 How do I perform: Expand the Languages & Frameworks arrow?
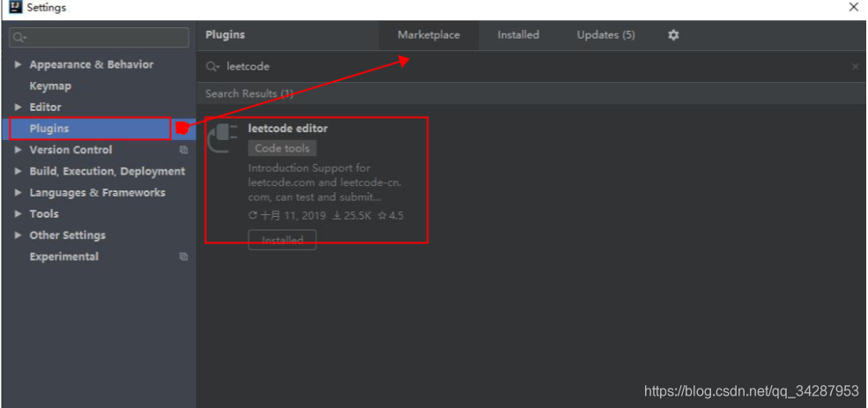click(19, 192)
